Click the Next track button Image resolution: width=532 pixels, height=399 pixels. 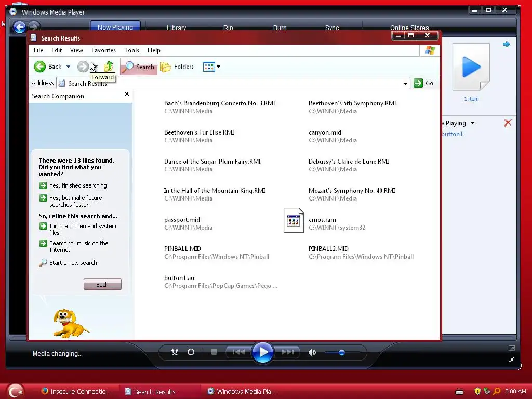[287, 352]
